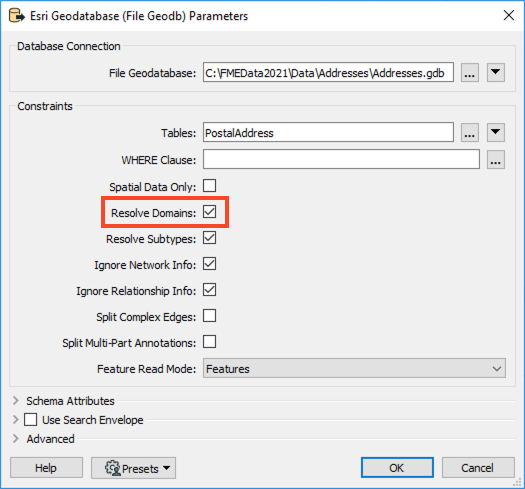This screenshot has height=489, width=525.
Task: Enable the Spatial Data Only checkbox
Action: pos(210,186)
